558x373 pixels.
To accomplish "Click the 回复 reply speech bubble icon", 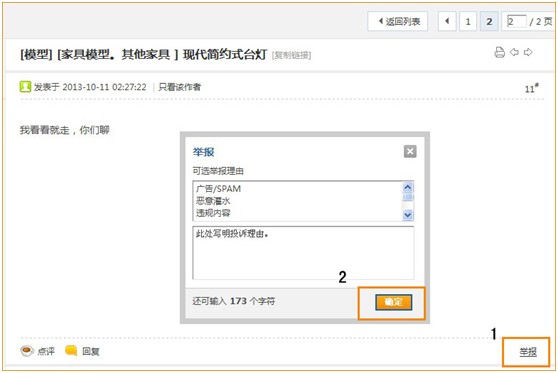I will tap(71, 351).
